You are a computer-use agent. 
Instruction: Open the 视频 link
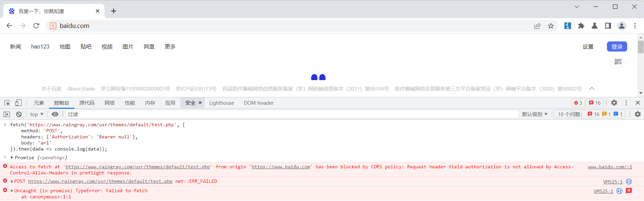(107, 47)
